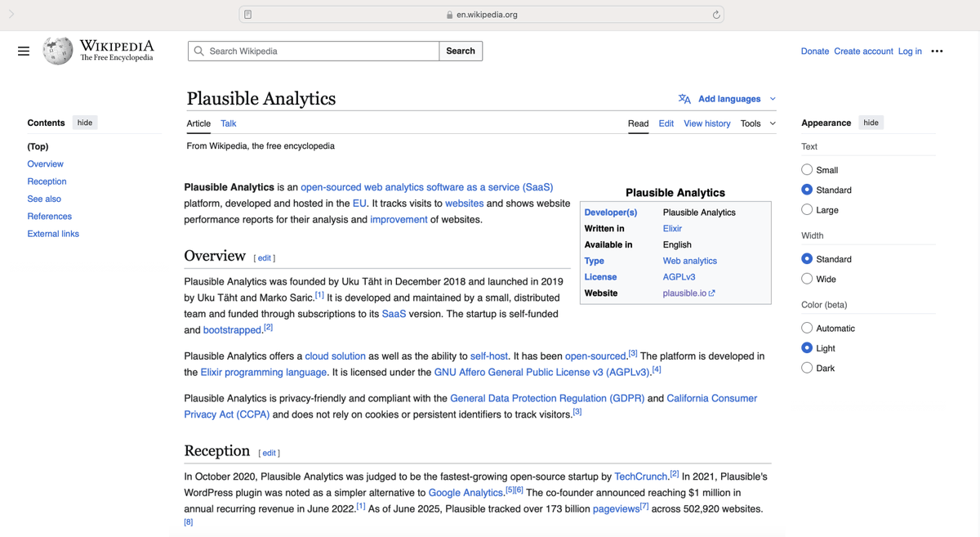This screenshot has width=980, height=537.
Task: Open the TechCrunch link
Action: pos(641,477)
